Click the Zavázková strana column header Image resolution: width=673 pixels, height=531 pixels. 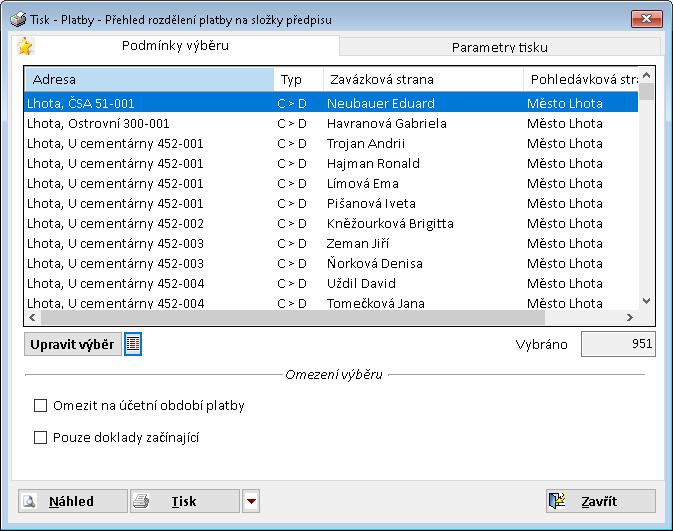click(x=421, y=80)
